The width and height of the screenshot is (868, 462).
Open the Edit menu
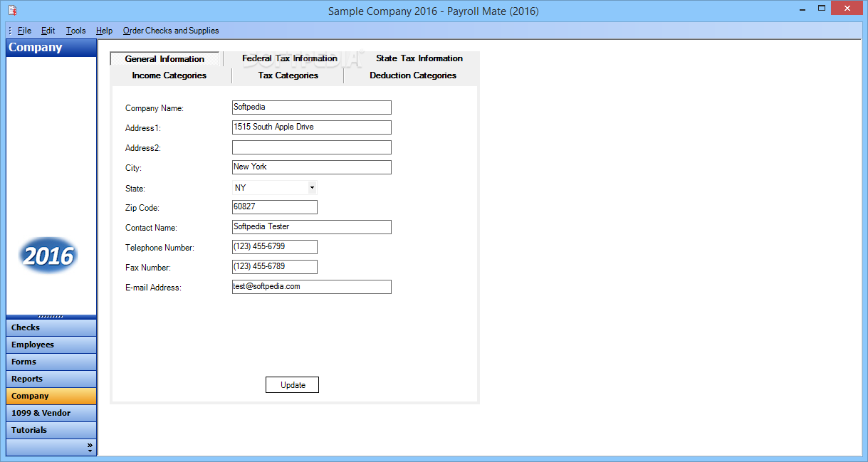pos(48,31)
